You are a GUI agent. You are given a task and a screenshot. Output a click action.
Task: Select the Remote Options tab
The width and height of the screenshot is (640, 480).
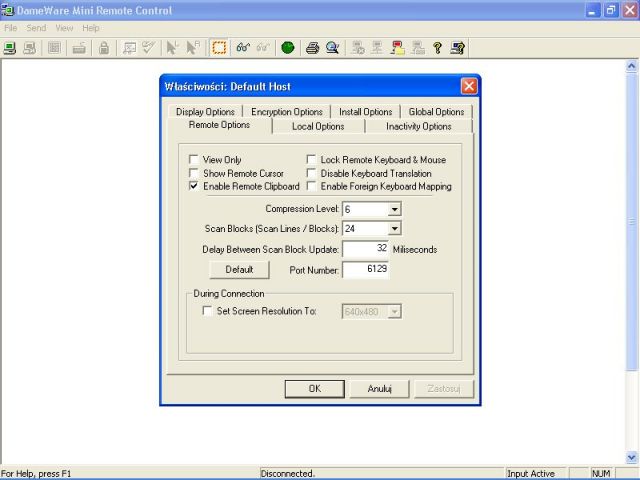click(219, 125)
